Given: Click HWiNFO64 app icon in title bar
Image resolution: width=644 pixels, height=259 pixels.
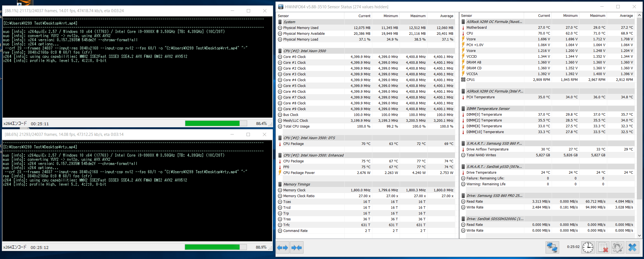Looking at the screenshot, I should click(281, 7).
